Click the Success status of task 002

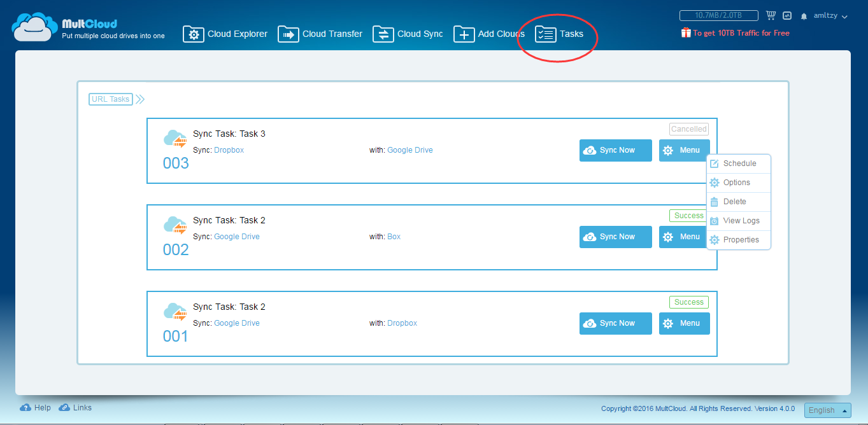[x=689, y=216]
